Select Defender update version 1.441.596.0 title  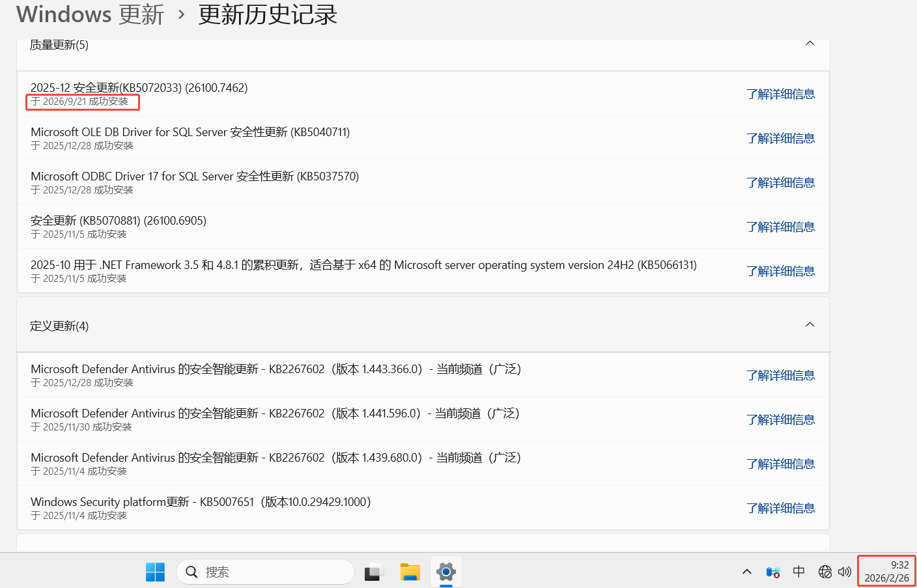point(275,413)
